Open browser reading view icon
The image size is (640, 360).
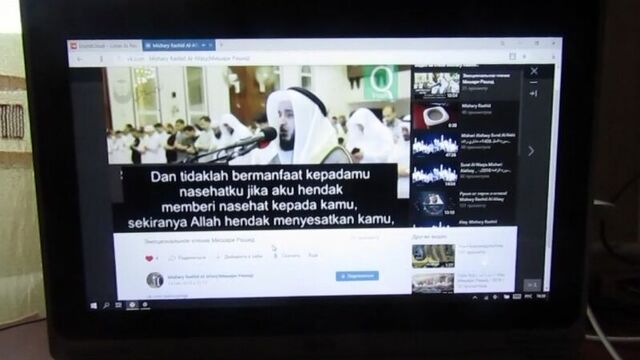coord(512,57)
